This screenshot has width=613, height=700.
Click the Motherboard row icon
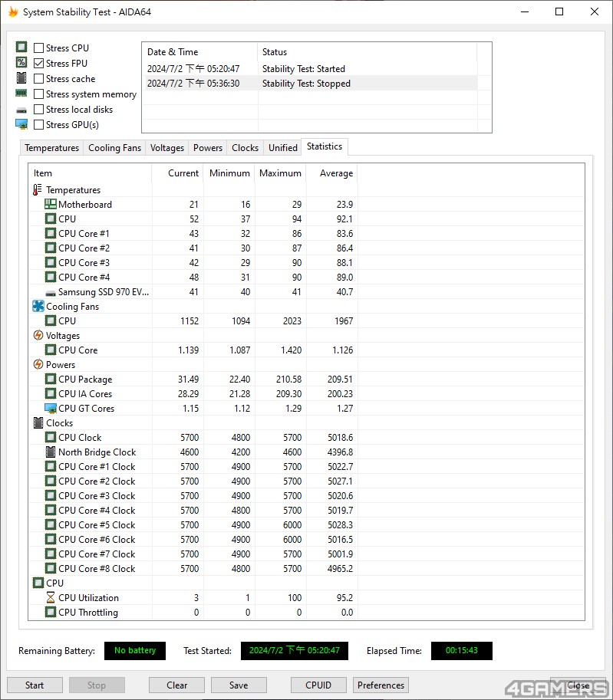pyautogui.click(x=51, y=205)
